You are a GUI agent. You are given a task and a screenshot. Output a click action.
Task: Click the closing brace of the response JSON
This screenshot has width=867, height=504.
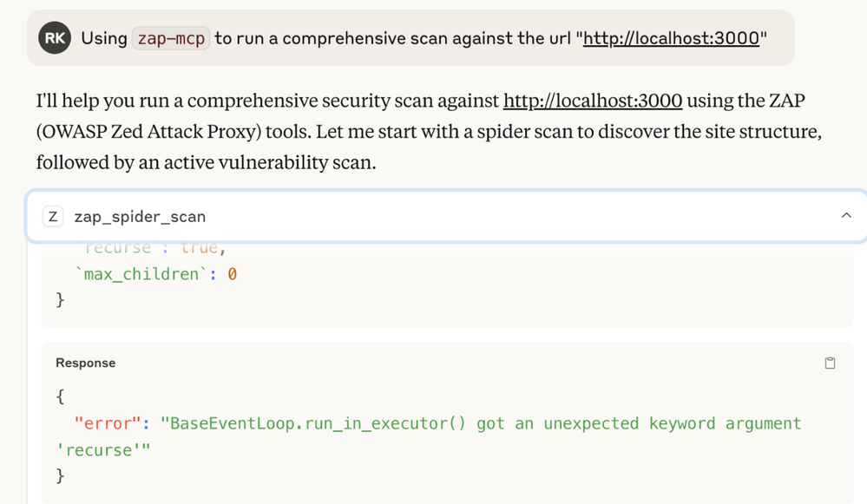pyautogui.click(x=60, y=476)
